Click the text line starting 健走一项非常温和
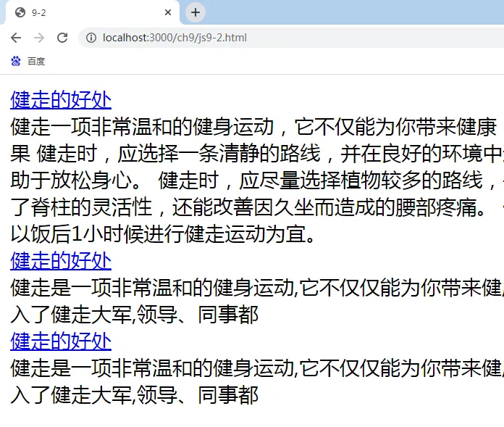This screenshot has width=504, height=427. tap(253, 127)
